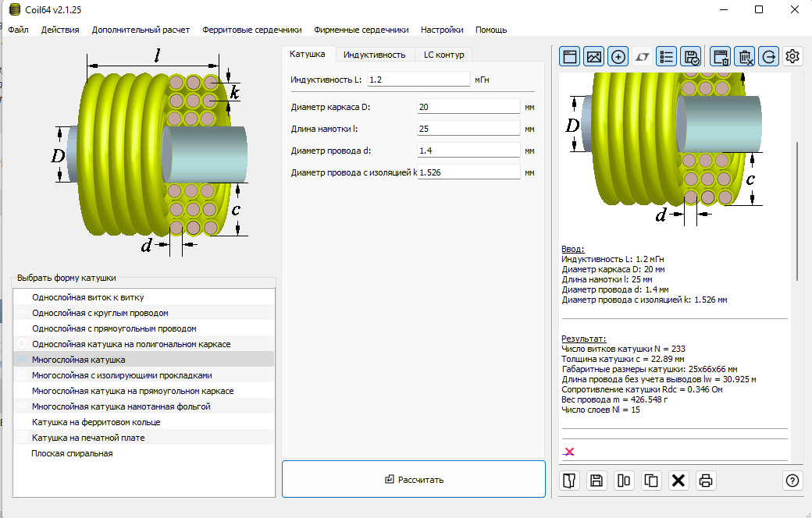Open the Фирменные сердечники menu
Screen dimensions: 812x518
click(361, 30)
